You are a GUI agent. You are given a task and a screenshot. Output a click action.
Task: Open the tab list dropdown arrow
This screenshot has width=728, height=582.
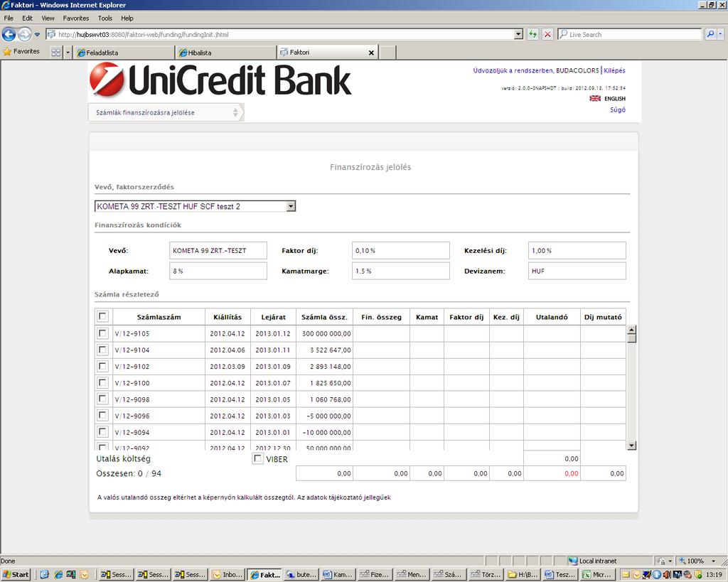click(68, 53)
